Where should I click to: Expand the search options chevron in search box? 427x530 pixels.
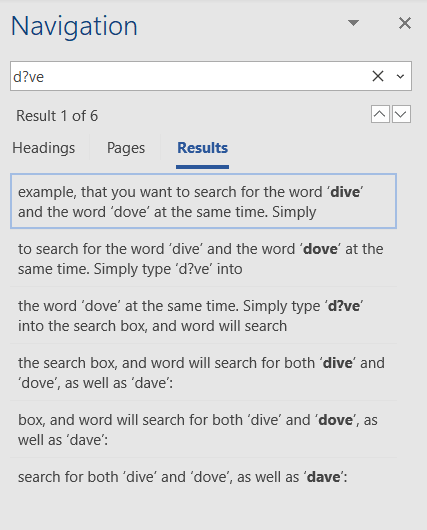point(400,76)
